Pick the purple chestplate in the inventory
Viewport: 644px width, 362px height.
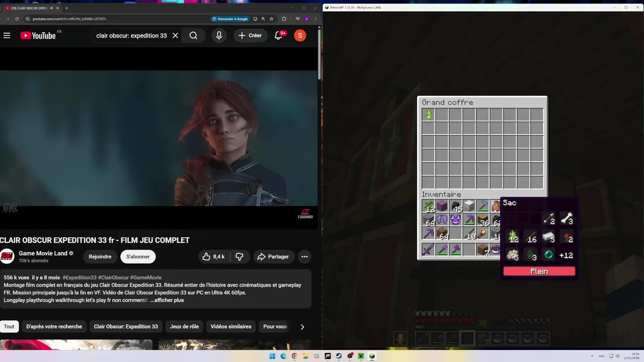click(455, 220)
